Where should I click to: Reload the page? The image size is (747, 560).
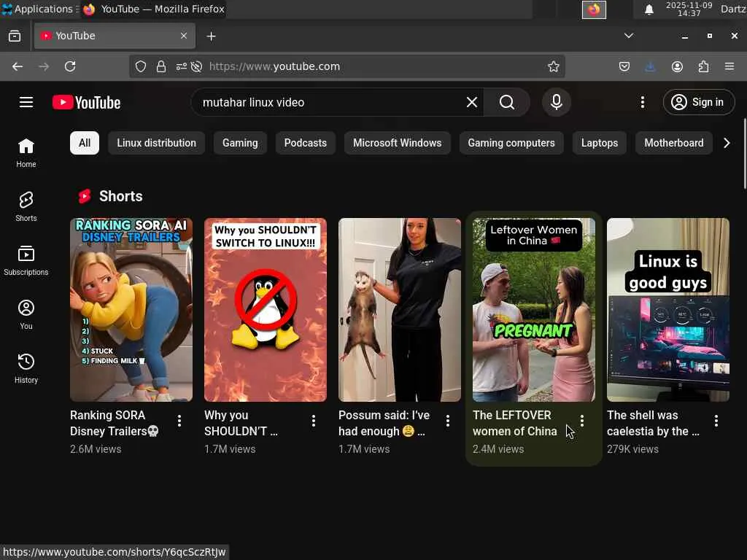click(x=70, y=66)
